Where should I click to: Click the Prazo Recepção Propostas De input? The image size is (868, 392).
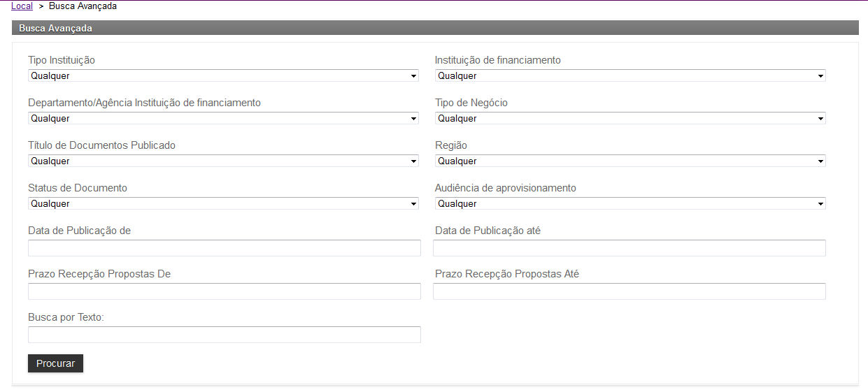224,291
